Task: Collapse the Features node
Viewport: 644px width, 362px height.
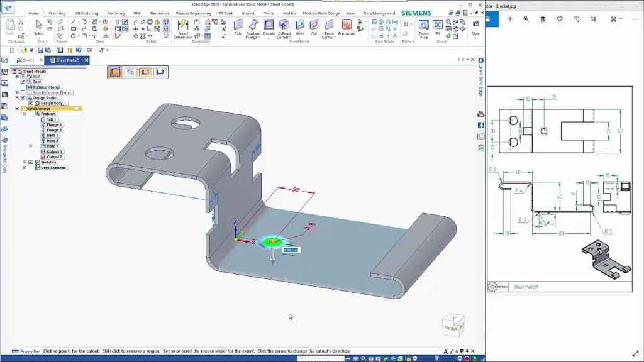Action: tap(25, 114)
